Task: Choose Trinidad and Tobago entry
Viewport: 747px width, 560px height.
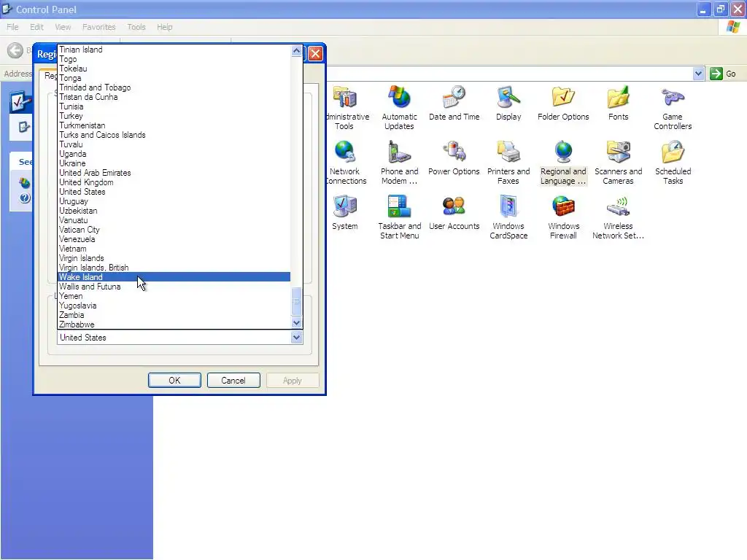Action: (x=174, y=87)
